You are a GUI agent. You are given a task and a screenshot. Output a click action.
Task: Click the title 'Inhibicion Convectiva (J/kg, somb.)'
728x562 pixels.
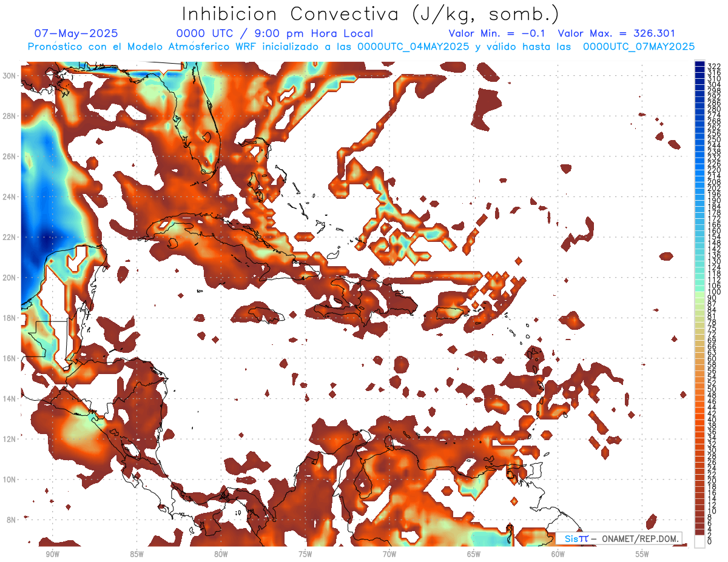[370, 15]
